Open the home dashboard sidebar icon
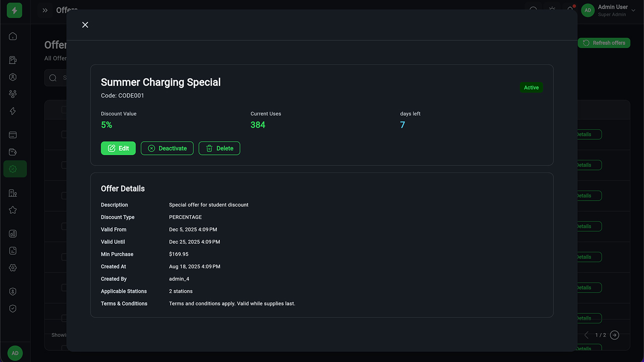The height and width of the screenshot is (362, 644). coord(13,36)
